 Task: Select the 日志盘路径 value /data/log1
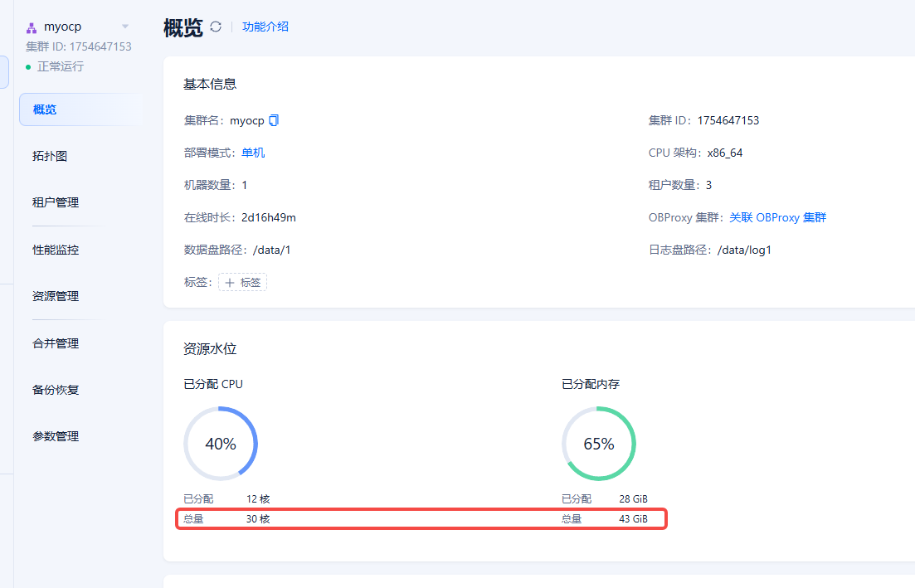click(745, 250)
